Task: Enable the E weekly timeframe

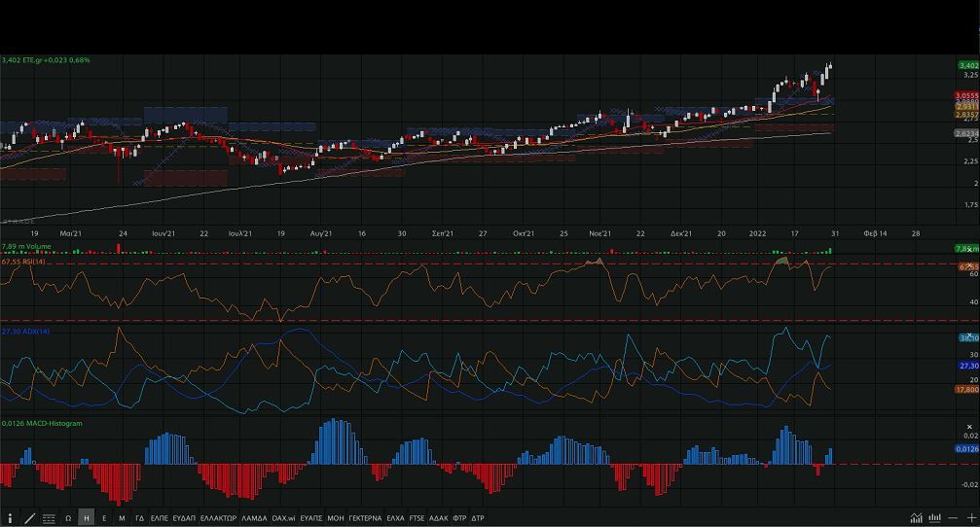Action: [x=104, y=518]
